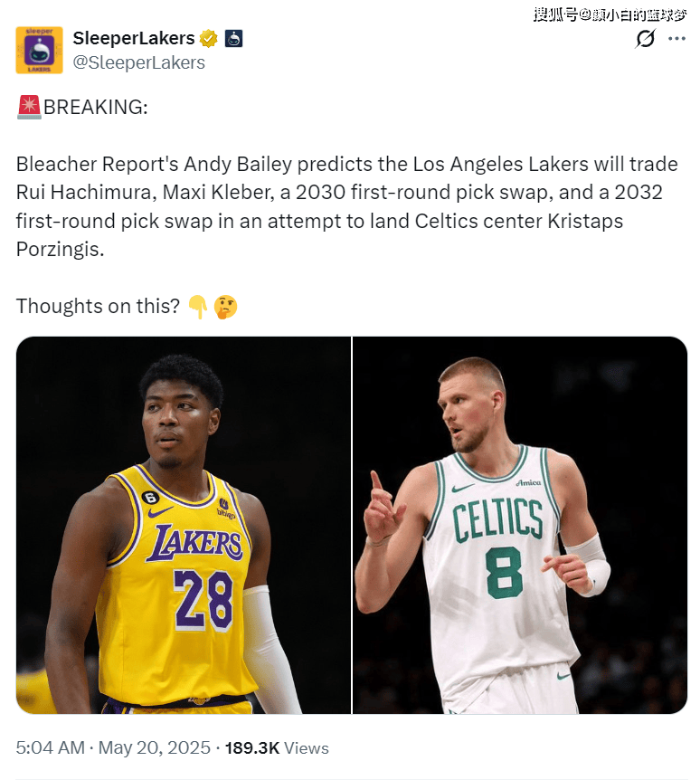Click the Sohu watermark text at top

tap(610, 14)
